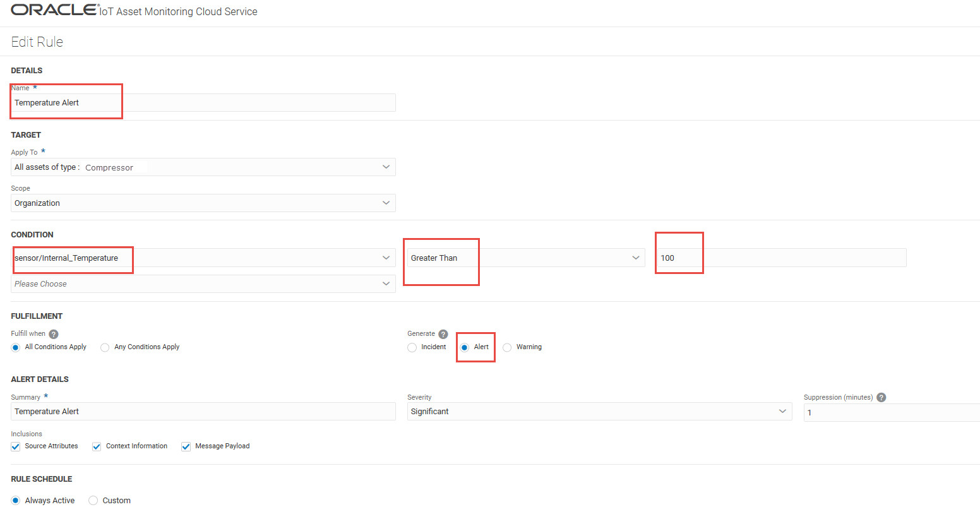980x519 pixels.
Task: Click the DETAILS section heading
Action: 27,71
